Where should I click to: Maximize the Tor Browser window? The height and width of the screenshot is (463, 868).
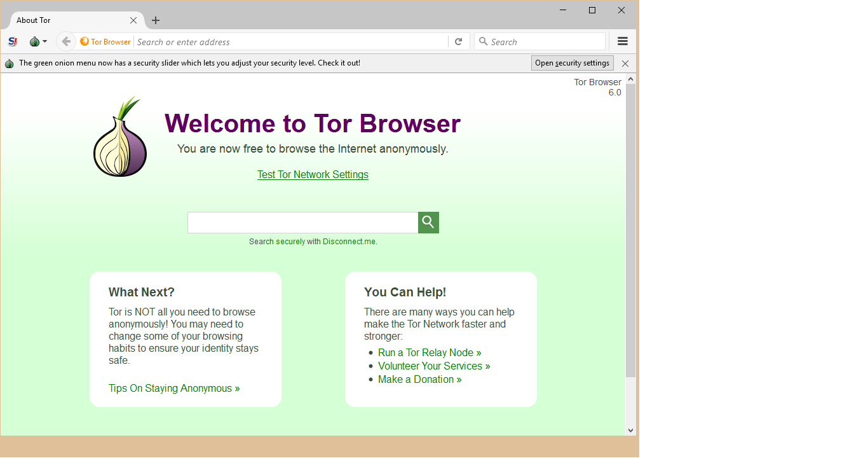tap(592, 10)
